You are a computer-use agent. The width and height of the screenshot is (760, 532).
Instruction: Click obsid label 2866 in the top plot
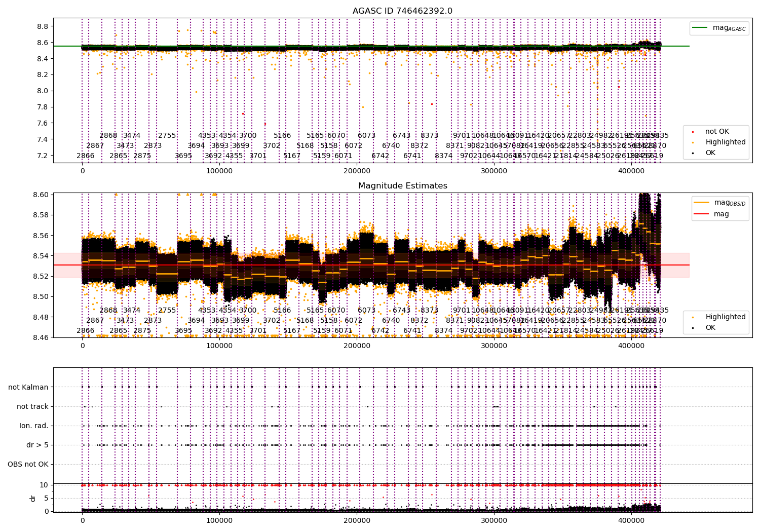(86, 156)
